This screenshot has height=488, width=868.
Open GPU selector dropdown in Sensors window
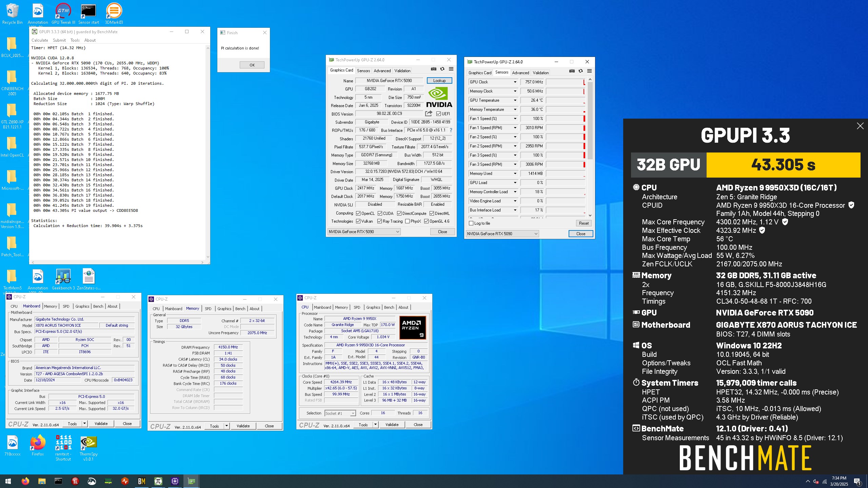(x=502, y=234)
